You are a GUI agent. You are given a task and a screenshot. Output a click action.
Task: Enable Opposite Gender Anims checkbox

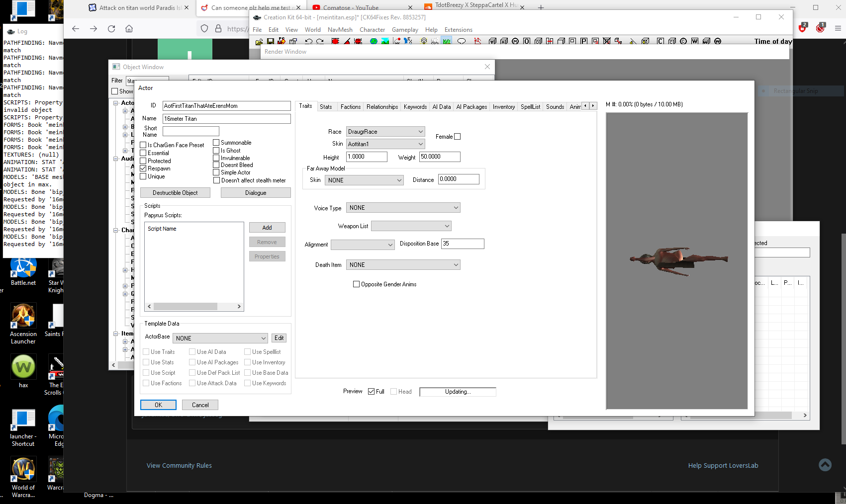point(356,284)
